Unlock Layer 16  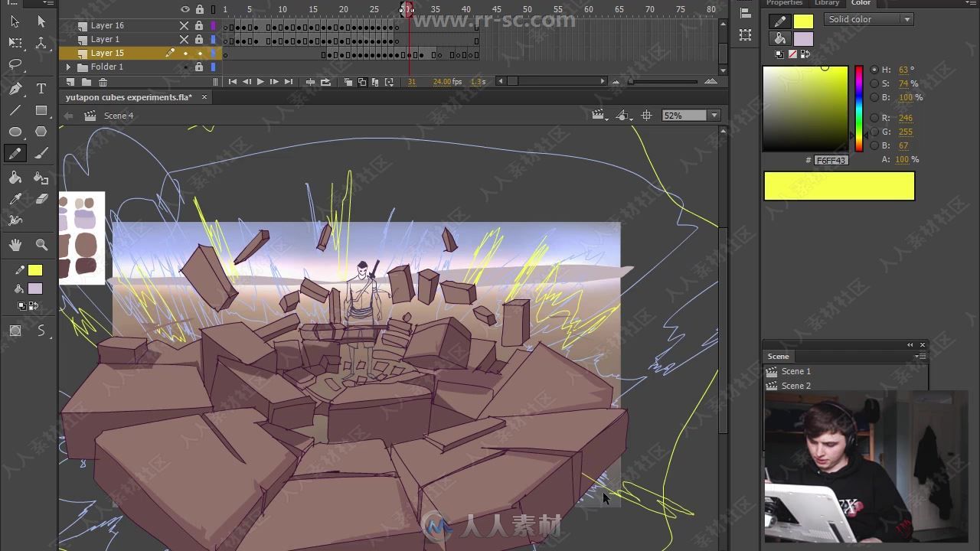pos(199,25)
